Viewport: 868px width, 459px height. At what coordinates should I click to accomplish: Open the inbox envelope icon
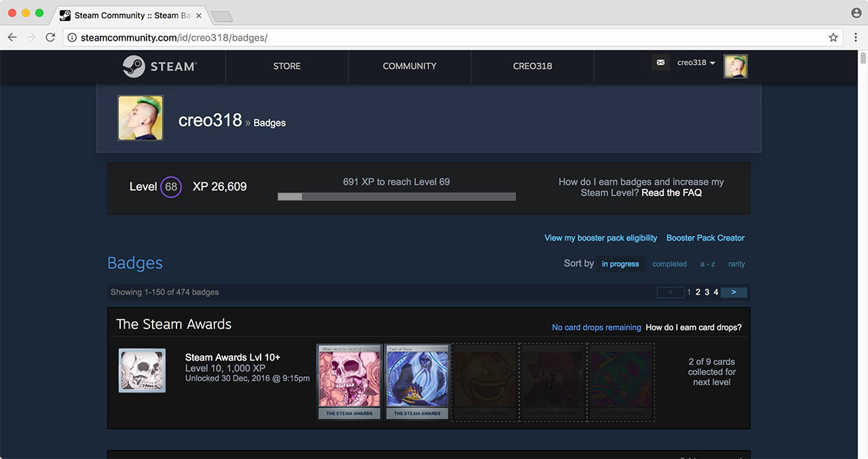pyautogui.click(x=660, y=62)
